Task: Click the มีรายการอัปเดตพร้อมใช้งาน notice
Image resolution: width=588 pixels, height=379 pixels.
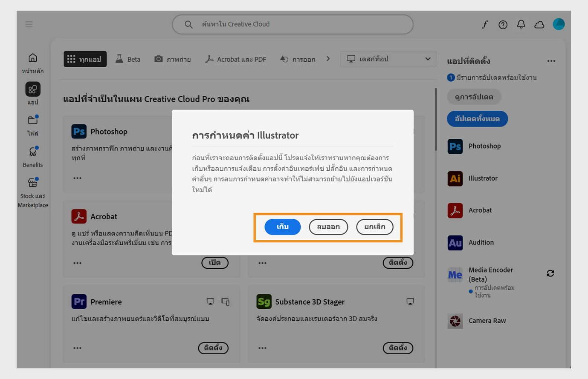Action: tap(492, 78)
